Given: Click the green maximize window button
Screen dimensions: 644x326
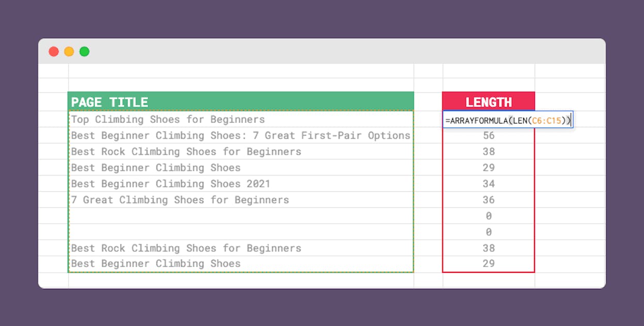Looking at the screenshot, I should 85,51.
